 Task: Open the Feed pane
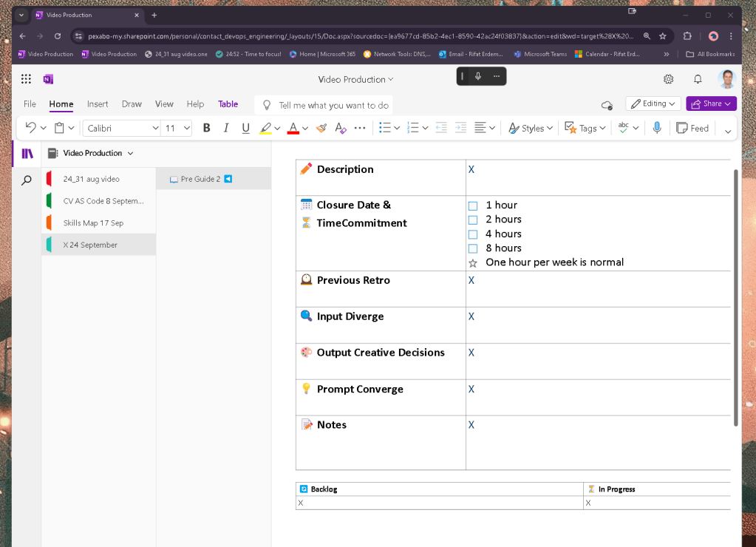coord(692,128)
